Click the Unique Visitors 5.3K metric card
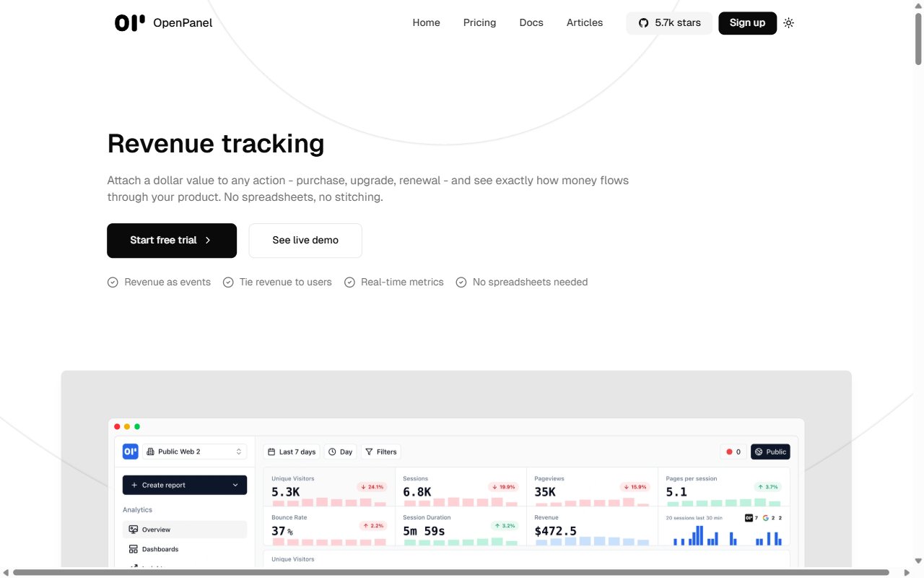Image resolution: width=924 pixels, height=578 pixels. [329, 487]
